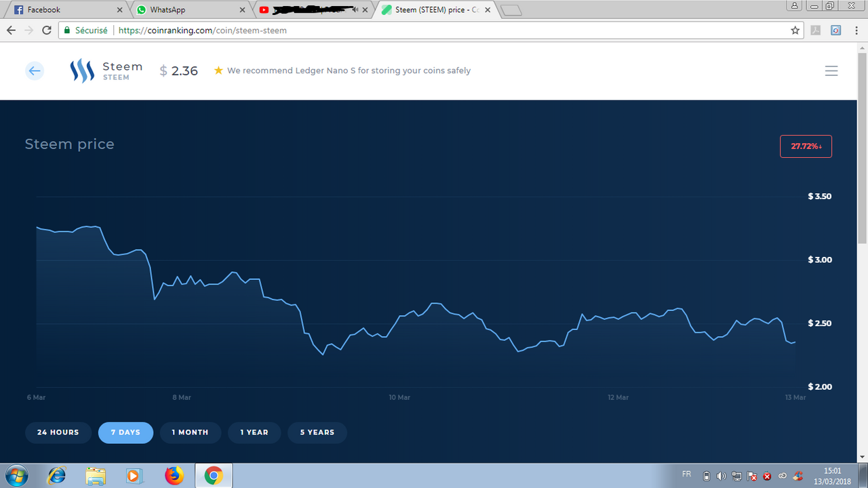Reload the current page
Image resolution: width=868 pixels, height=488 pixels.
pos(47,30)
